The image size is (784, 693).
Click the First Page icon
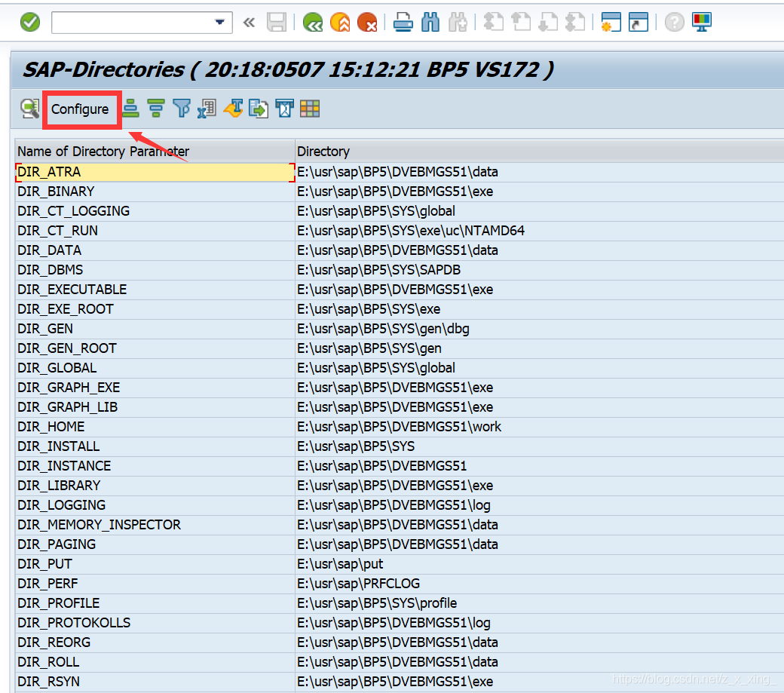494,23
